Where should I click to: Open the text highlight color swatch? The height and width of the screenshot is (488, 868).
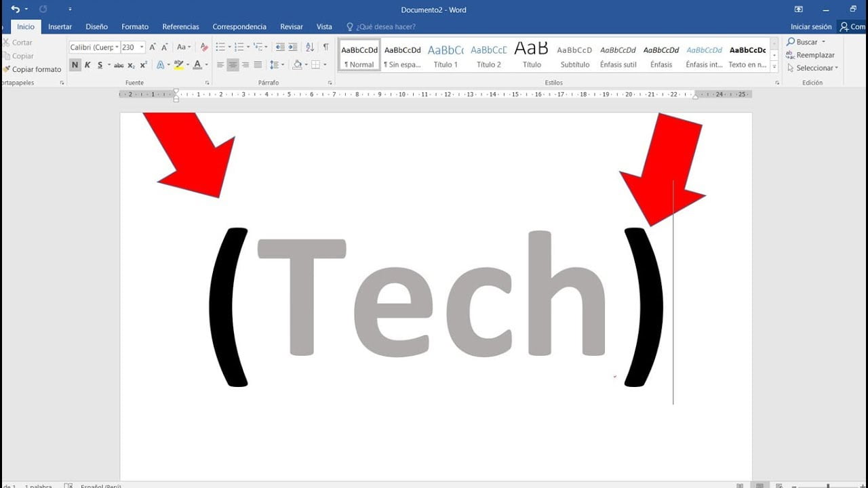(179, 64)
